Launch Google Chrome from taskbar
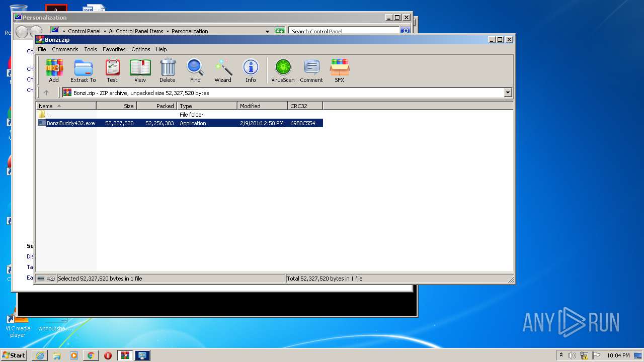This screenshot has height=362, width=644. coord(91,355)
